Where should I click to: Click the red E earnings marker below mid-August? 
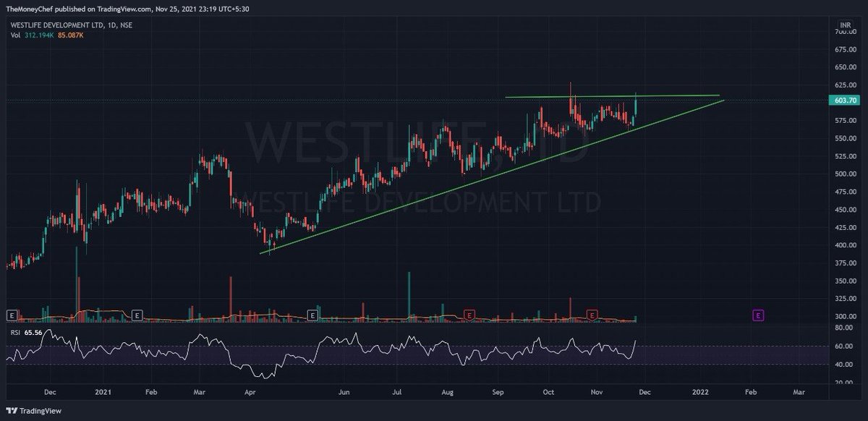coord(470,315)
